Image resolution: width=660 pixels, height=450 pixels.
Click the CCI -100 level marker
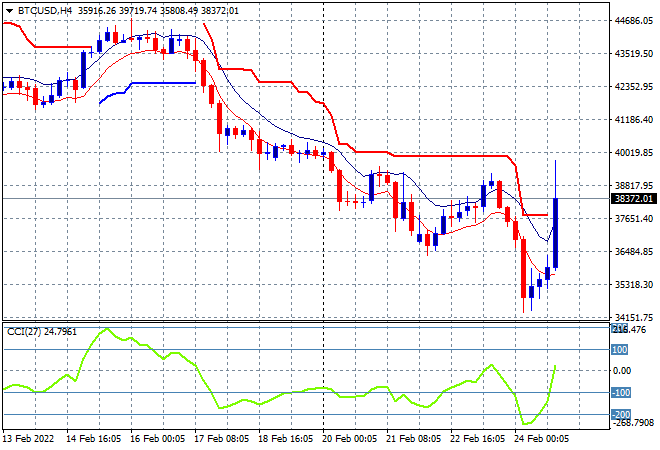pyautogui.click(x=621, y=393)
